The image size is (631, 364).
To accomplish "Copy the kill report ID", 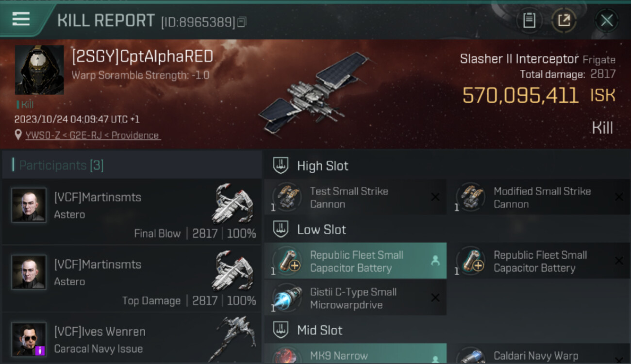I will click(x=242, y=22).
